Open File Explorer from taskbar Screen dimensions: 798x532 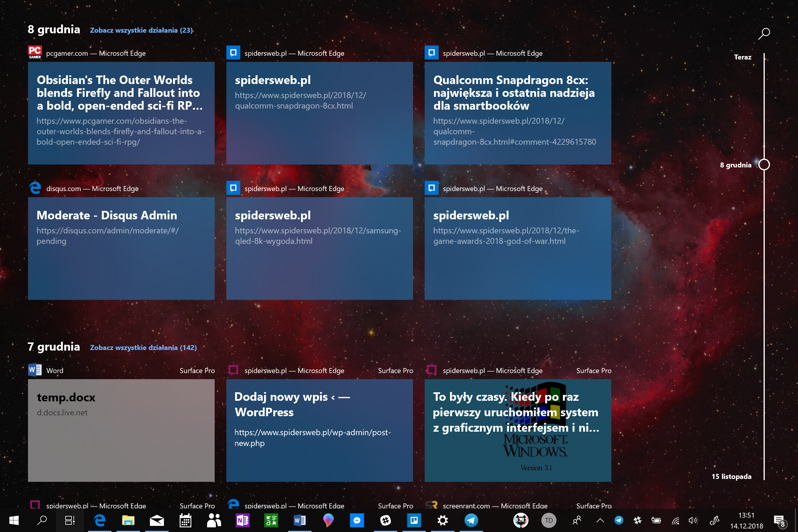tap(128, 520)
